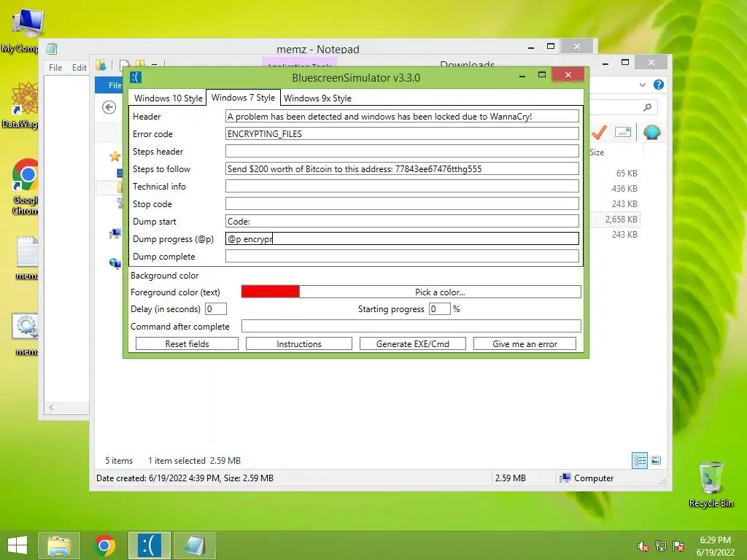Click the Notepad title bar icon

point(52,49)
